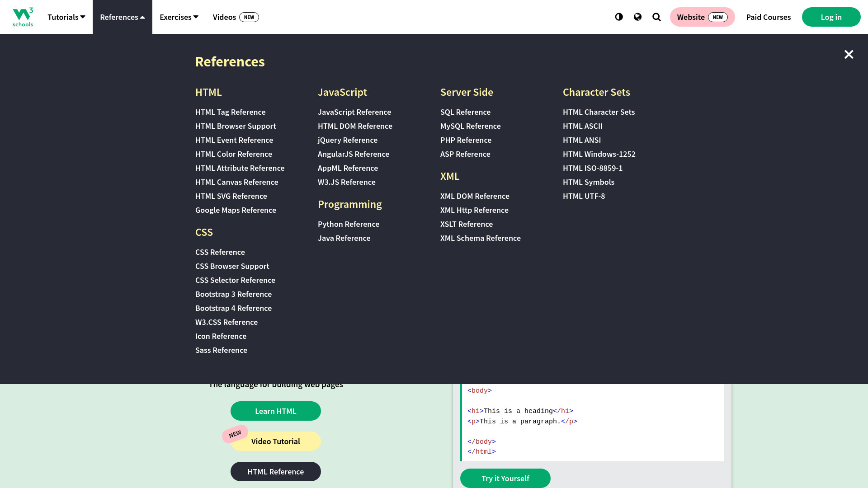Open HTML ASCII link
Viewport: 868px width, 488px height.
(583, 126)
